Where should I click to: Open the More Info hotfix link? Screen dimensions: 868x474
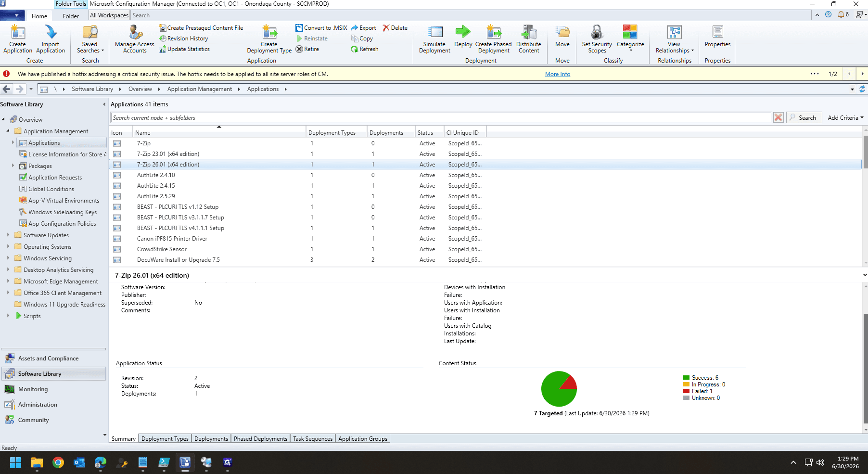(557, 74)
